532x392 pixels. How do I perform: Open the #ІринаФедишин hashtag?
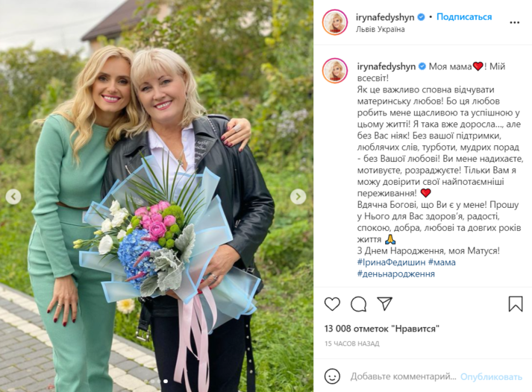(391, 262)
